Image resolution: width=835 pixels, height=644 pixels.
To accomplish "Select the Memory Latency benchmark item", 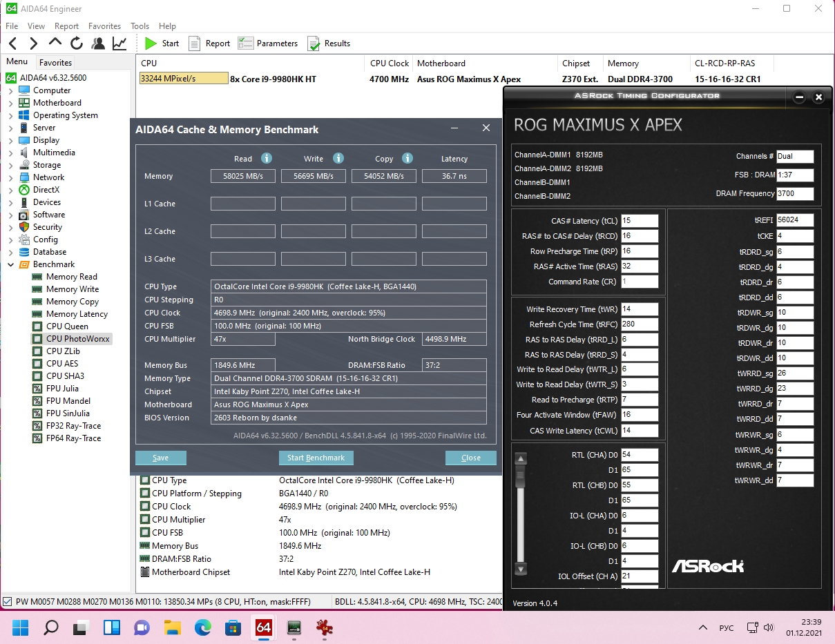I will pyautogui.click(x=77, y=314).
